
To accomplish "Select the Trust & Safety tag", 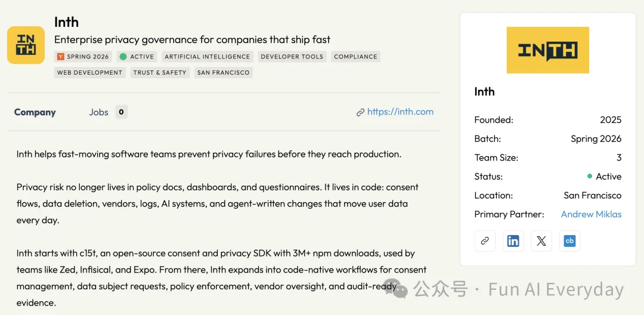I will point(160,73).
